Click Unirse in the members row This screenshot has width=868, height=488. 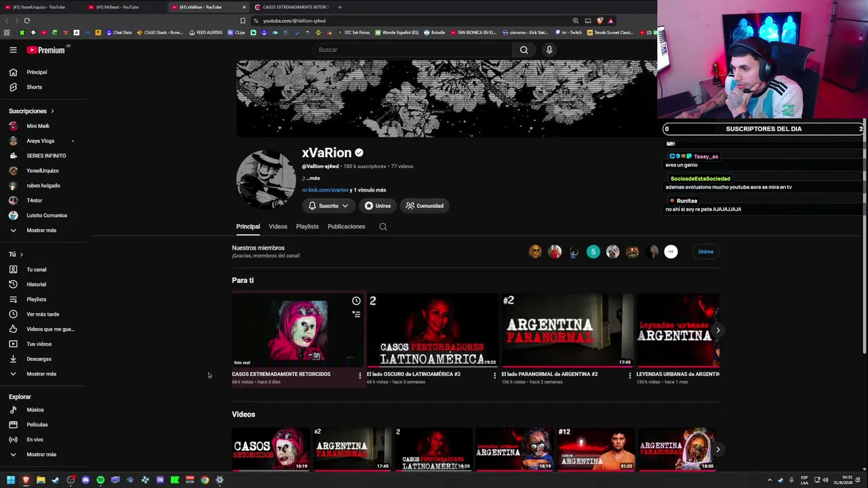706,251
